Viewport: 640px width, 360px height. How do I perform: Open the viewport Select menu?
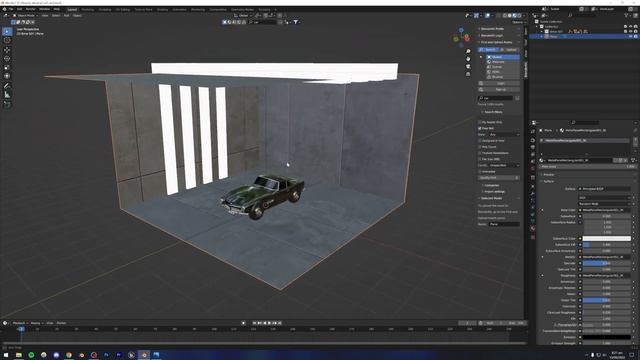point(56,16)
